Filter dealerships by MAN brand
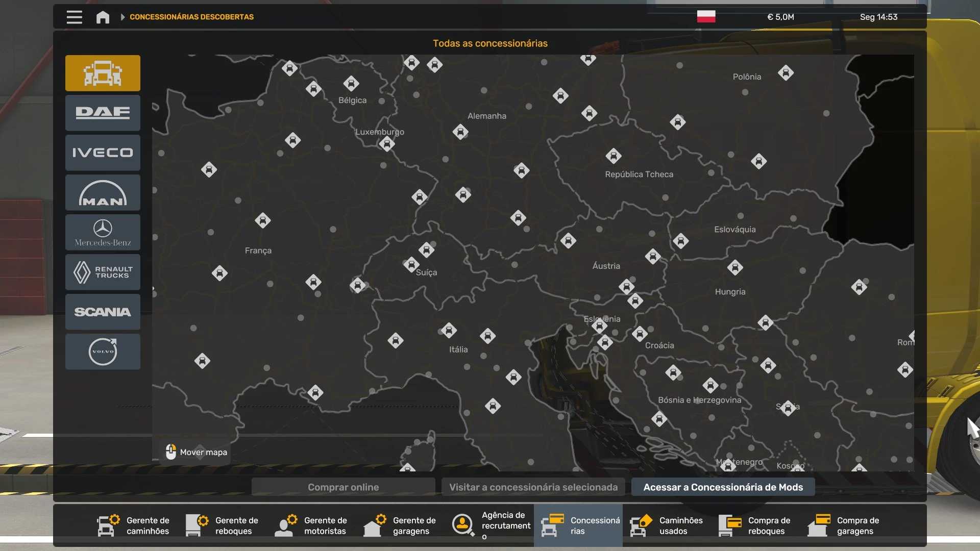980x551 pixels. (103, 192)
